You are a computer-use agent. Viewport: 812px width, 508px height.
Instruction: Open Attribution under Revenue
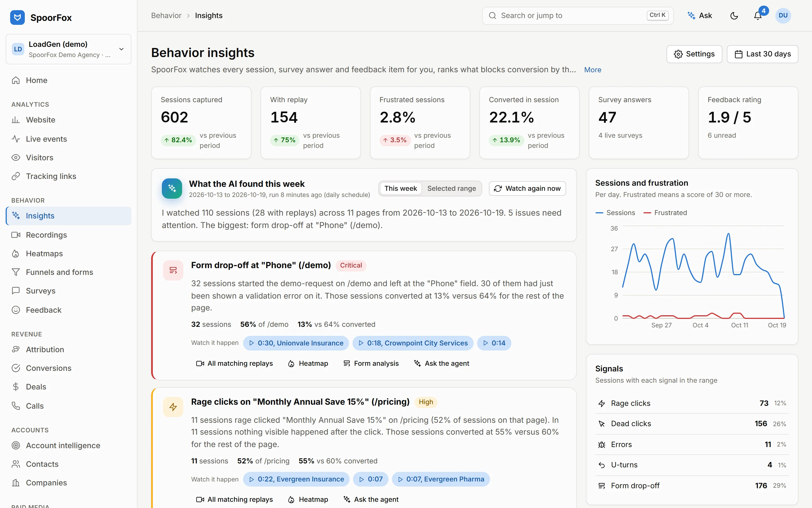pyautogui.click(x=69, y=349)
